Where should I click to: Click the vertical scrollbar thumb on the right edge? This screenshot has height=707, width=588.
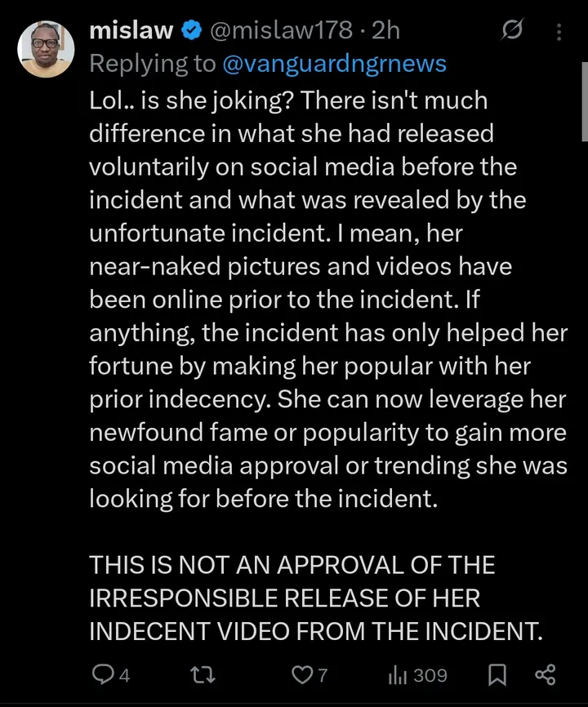tap(585, 102)
